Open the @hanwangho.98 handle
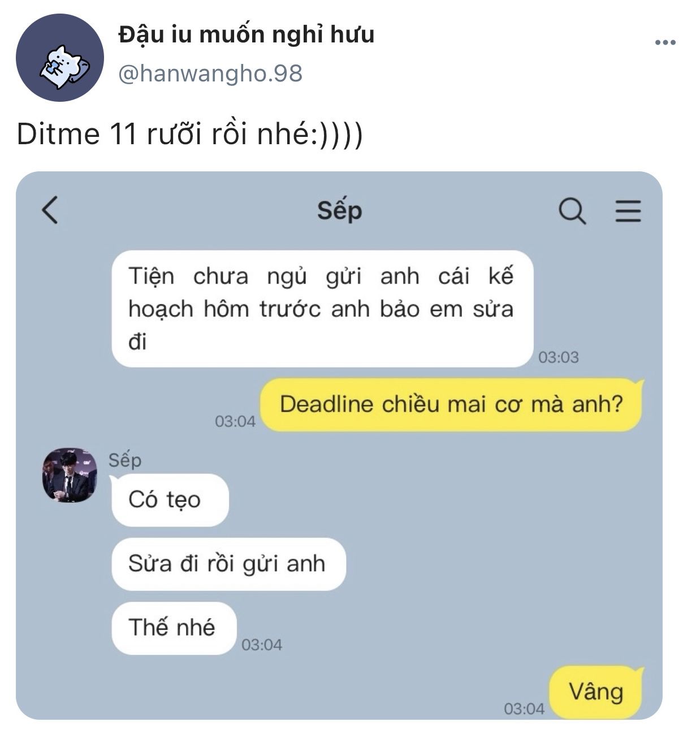Viewport: 700px width, 734px height. tap(210, 74)
